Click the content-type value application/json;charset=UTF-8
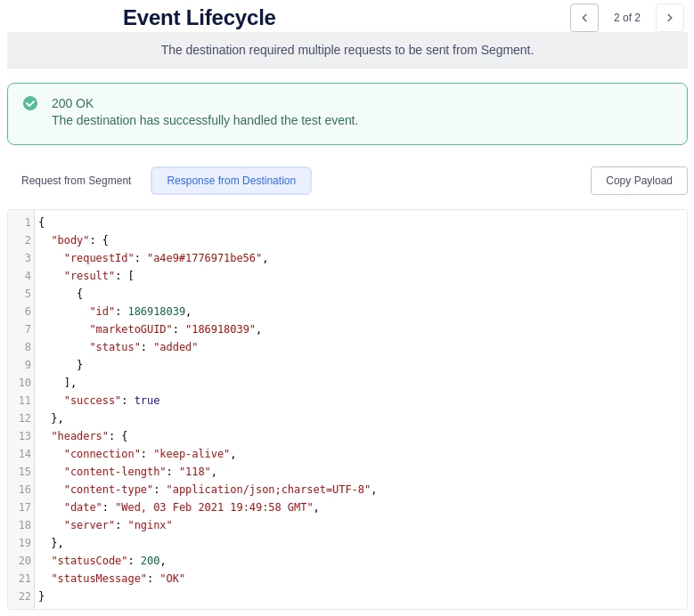Screen dimensions: 694x616 268,489
